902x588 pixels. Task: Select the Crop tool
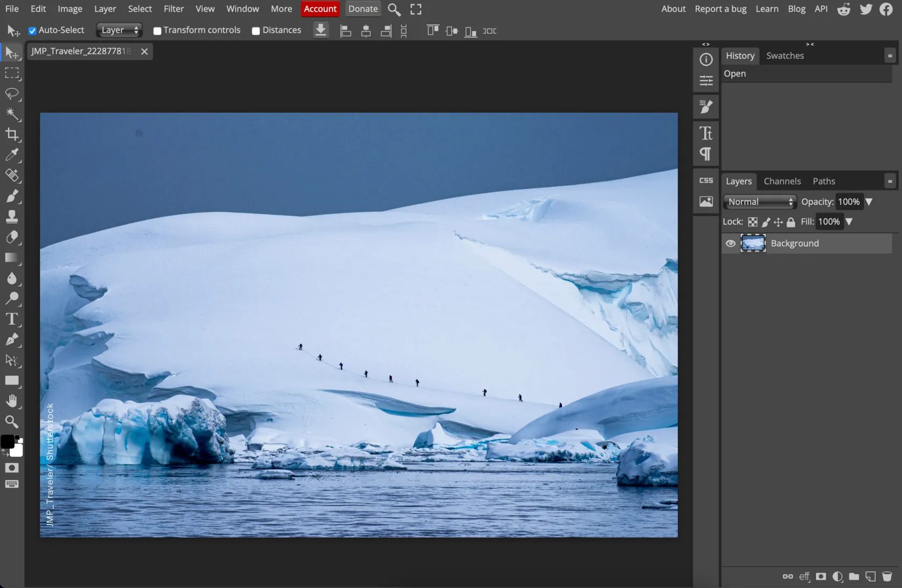coord(12,135)
